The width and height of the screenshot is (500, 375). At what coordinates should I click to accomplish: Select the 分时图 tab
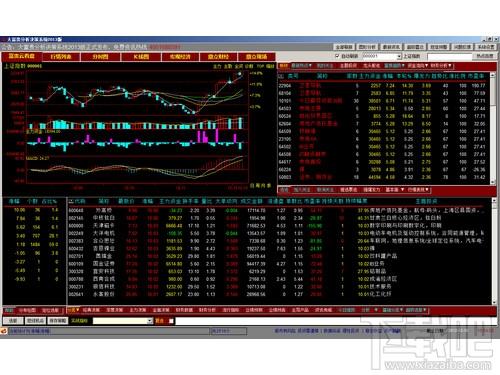tap(101, 57)
